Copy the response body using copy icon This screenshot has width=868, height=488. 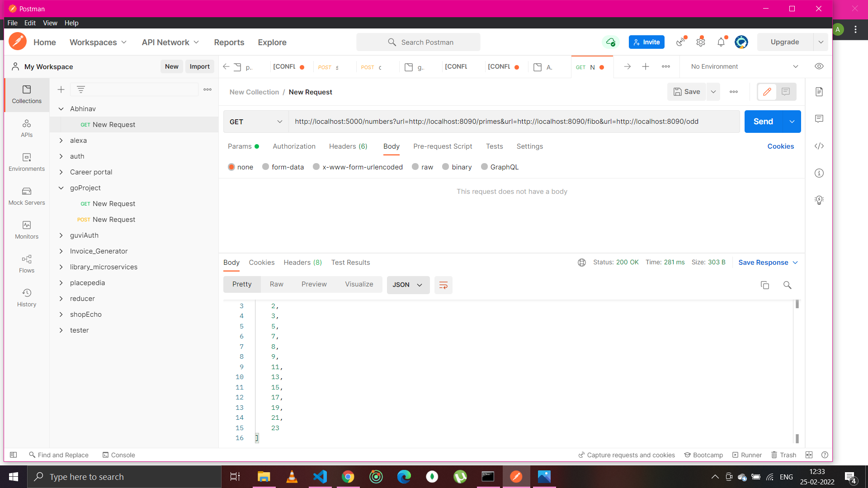pyautogui.click(x=764, y=285)
